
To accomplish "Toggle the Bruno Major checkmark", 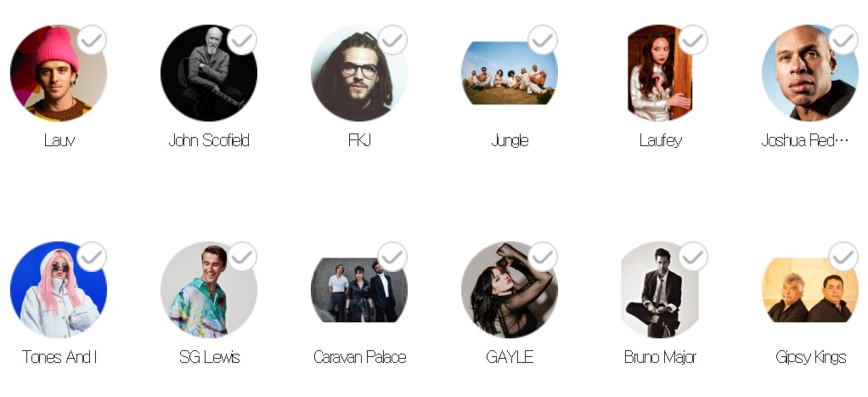I will pos(693,257).
